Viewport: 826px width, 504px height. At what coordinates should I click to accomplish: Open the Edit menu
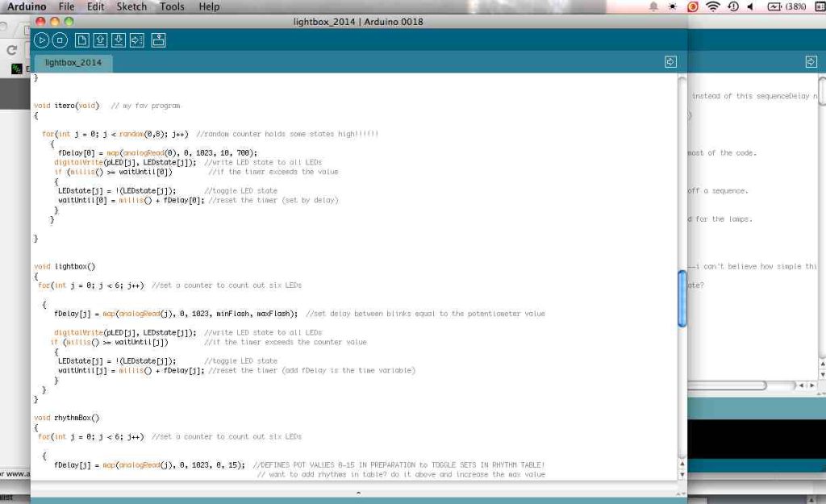tap(95, 6)
